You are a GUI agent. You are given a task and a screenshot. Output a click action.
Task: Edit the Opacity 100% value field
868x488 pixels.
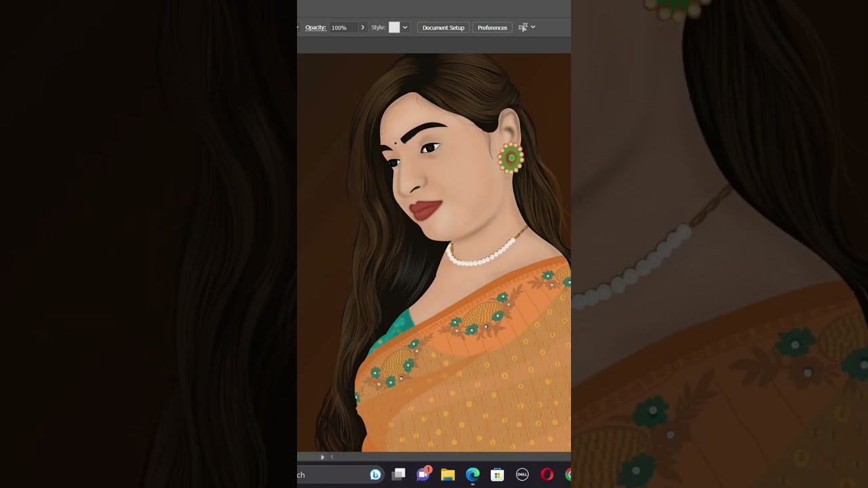pos(343,28)
